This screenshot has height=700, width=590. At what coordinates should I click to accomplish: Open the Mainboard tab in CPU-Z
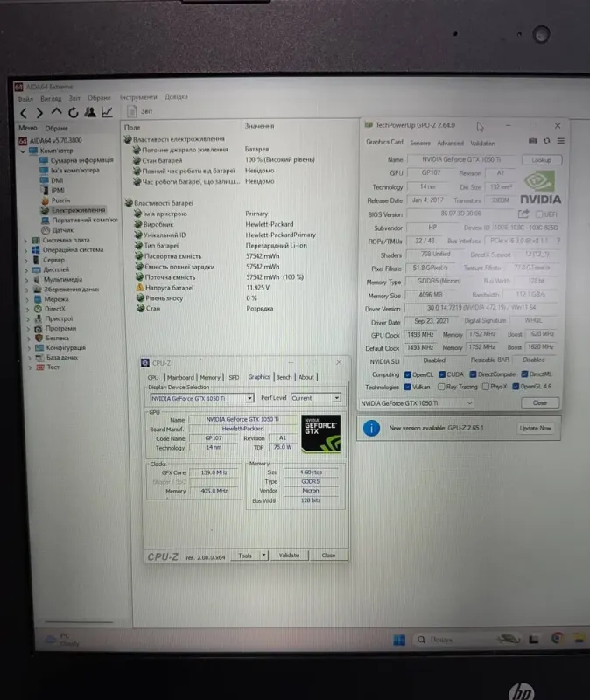(x=181, y=377)
